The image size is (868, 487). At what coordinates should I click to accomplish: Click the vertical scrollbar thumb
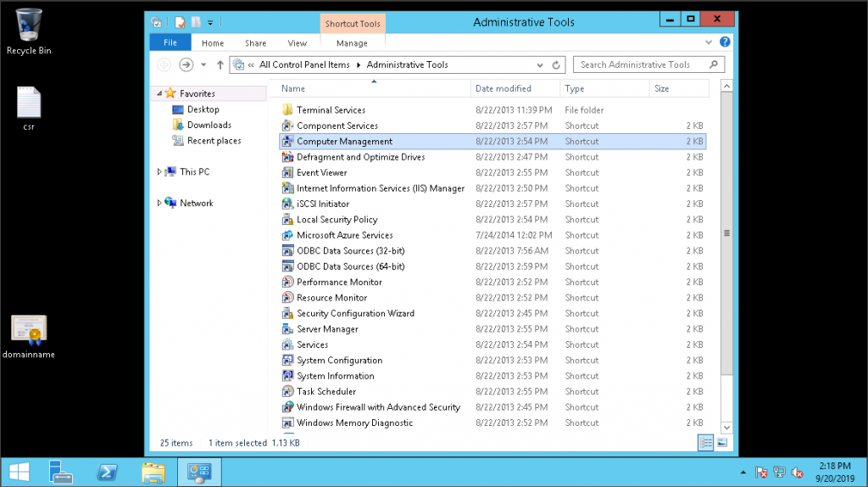tap(726, 233)
